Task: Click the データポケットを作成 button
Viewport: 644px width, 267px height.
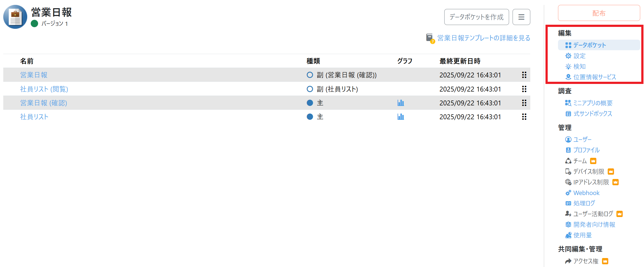Action: click(x=476, y=17)
